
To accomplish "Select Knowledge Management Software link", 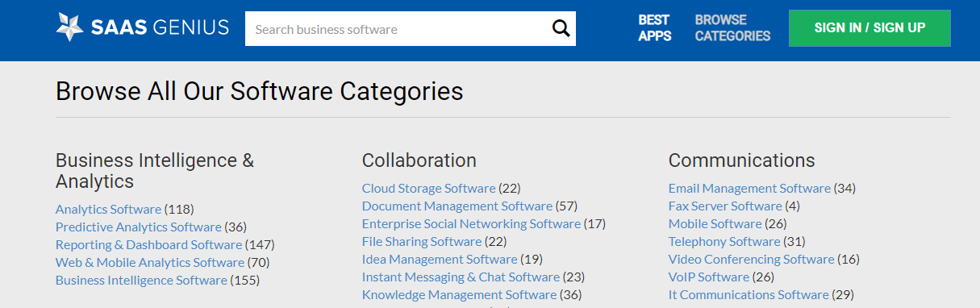I will coord(459,294).
